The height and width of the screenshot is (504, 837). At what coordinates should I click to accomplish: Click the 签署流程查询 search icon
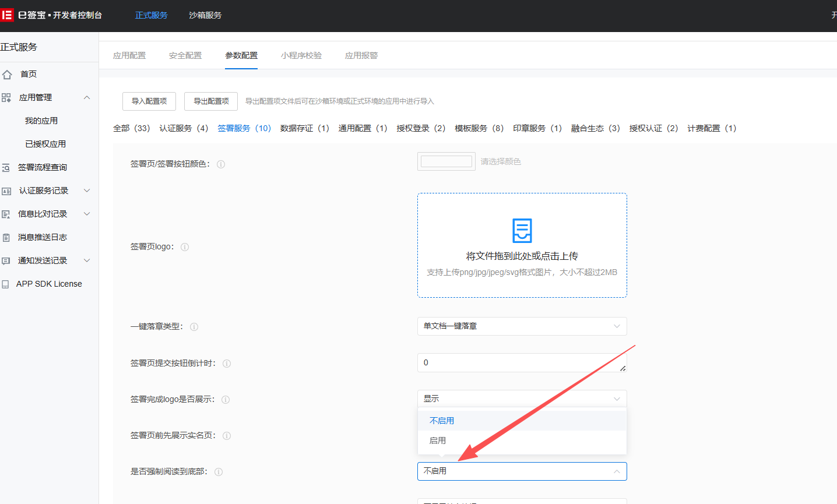6,168
